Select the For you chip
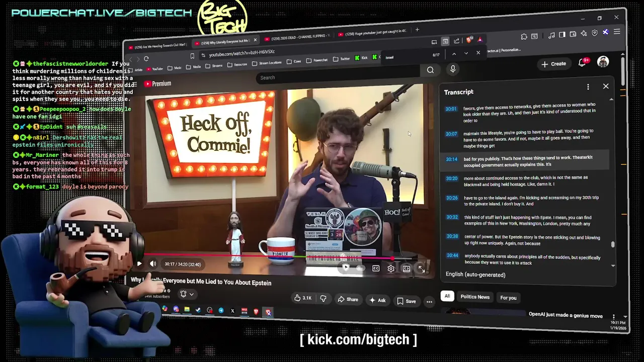 [x=508, y=298]
